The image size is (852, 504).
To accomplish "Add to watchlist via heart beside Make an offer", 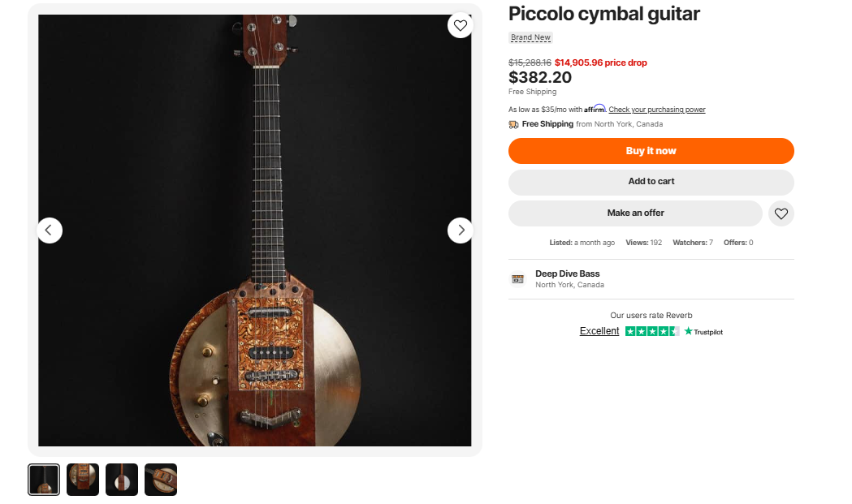I will click(781, 213).
